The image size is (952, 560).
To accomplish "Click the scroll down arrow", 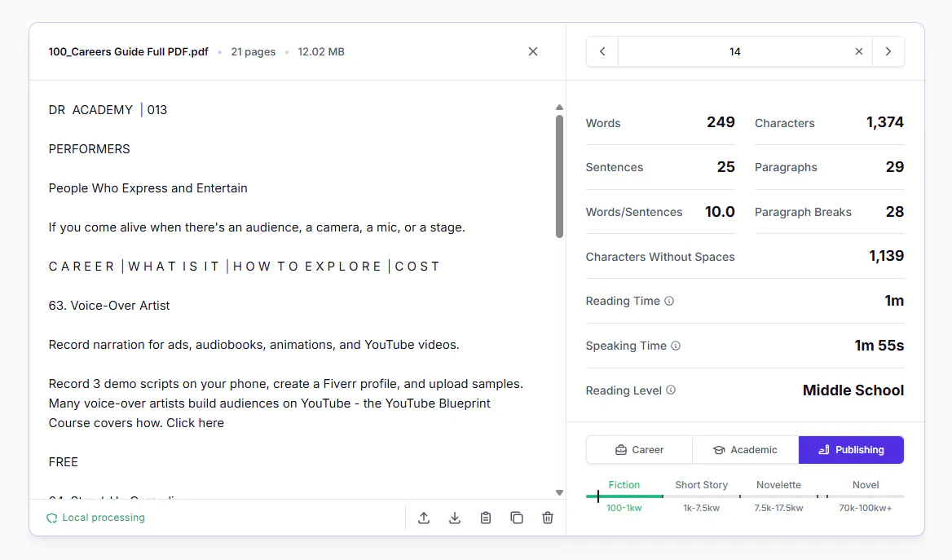I will click(559, 492).
